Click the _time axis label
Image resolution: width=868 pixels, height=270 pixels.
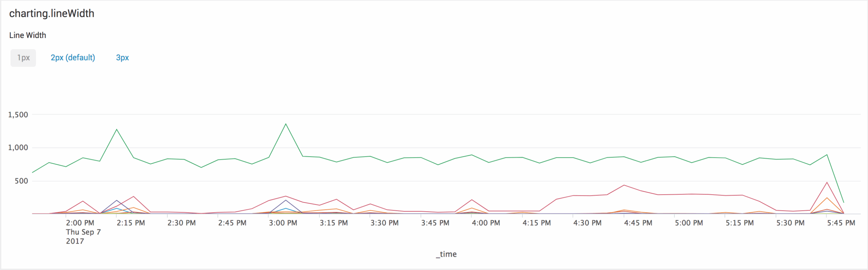click(447, 254)
